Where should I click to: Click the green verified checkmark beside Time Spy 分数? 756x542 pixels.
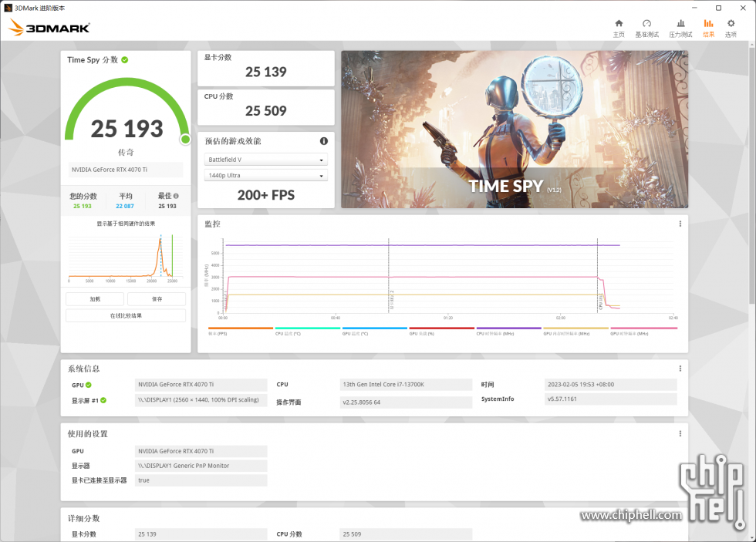(125, 59)
